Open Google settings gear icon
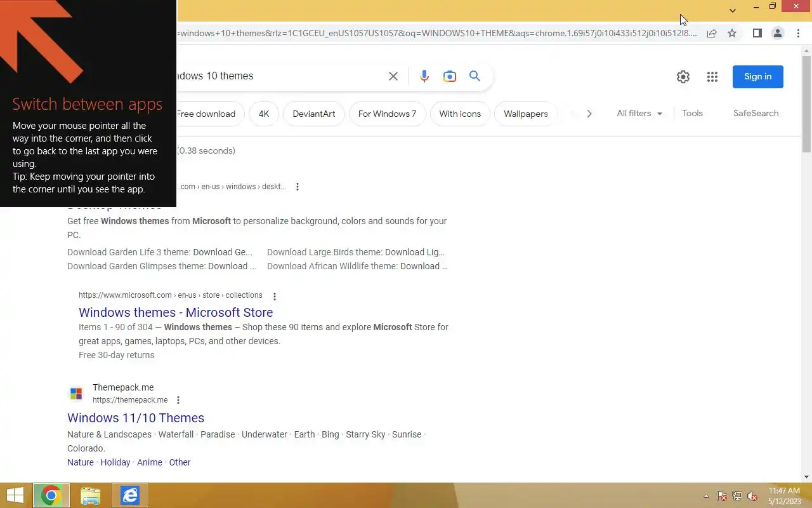The image size is (812, 508). point(683,77)
